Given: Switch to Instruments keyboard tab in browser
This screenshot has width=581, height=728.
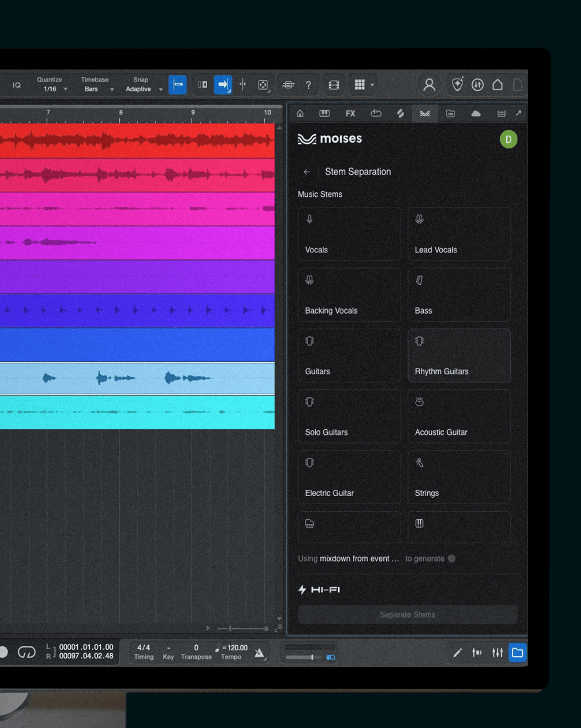Looking at the screenshot, I should click(x=324, y=114).
